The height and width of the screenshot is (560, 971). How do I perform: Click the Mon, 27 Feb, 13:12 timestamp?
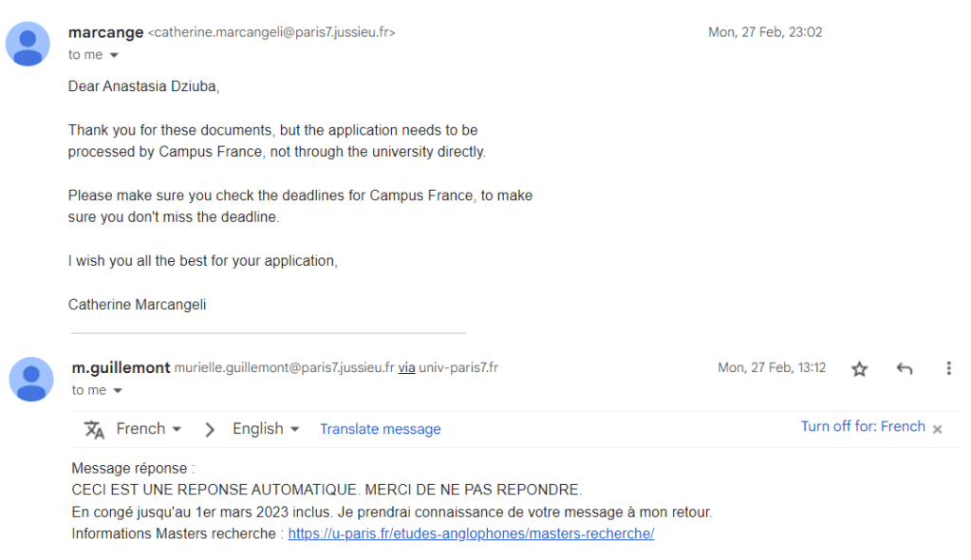tap(772, 368)
